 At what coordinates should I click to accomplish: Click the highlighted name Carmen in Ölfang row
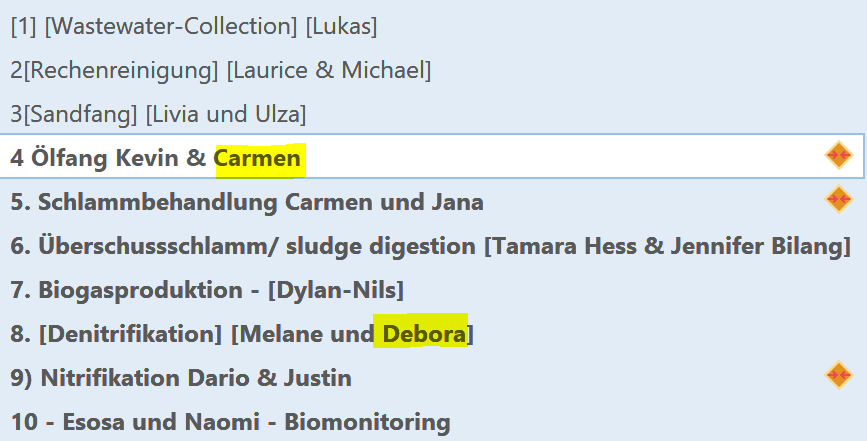click(x=257, y=158)
